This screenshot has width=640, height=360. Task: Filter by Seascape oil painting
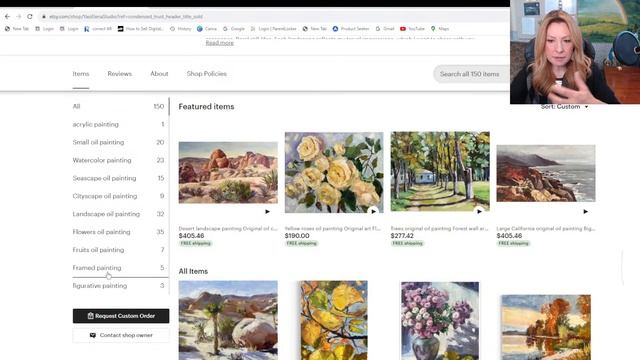point(118,178)
